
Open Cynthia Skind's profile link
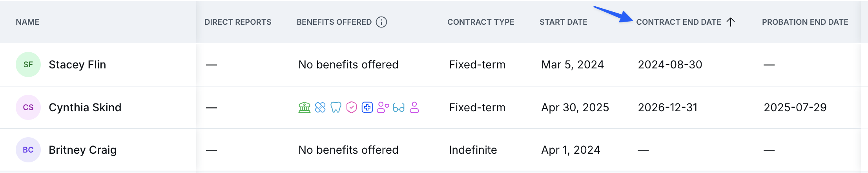click(85, 107)
